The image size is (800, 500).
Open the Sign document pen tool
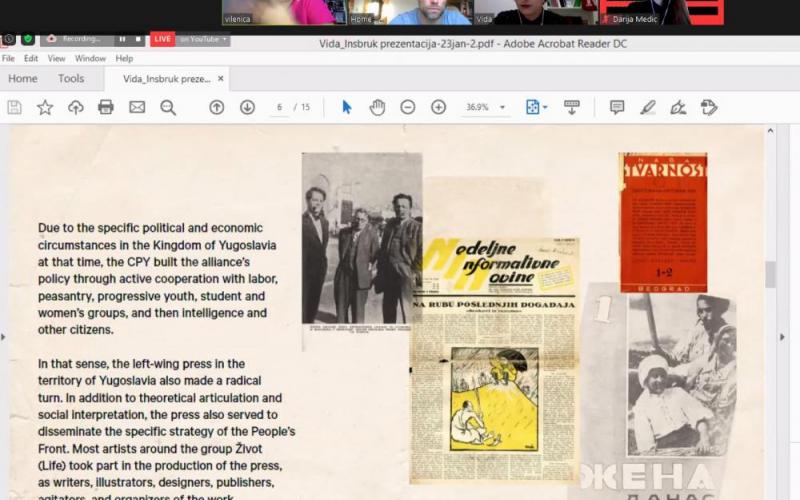pyautogui.click(x=678, y=107)
